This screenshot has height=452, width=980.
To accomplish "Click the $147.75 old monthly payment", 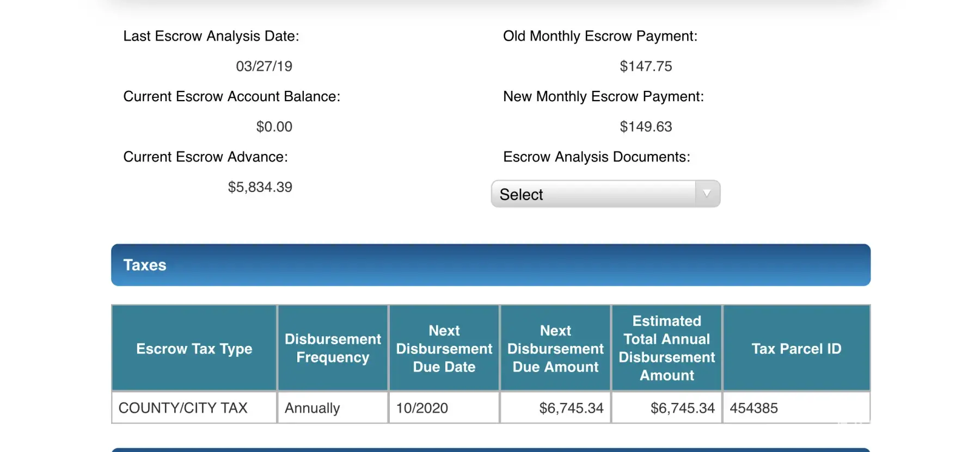I will pos(646,66).
